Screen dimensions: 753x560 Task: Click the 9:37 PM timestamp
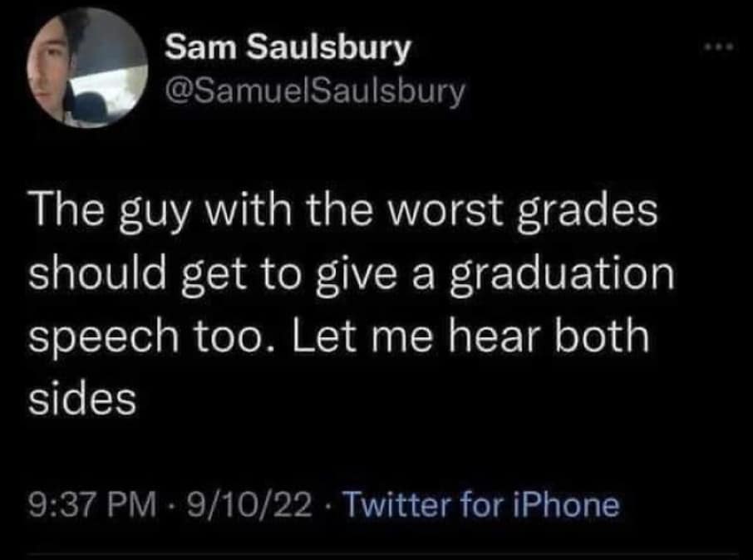click(x=86, y=504)
